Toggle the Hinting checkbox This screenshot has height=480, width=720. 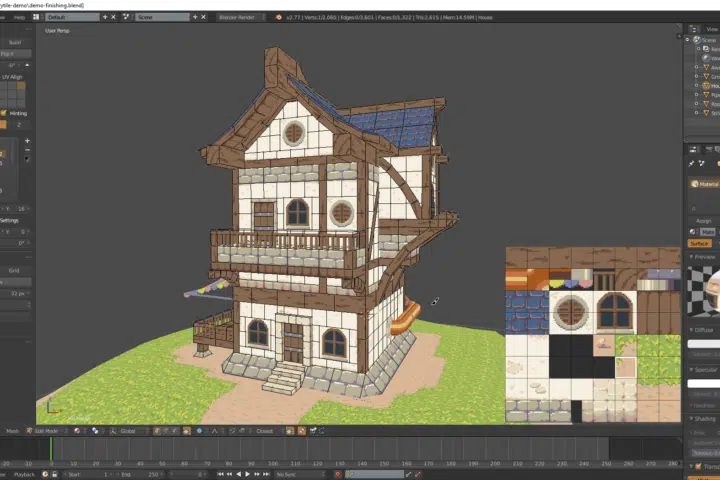pyautogui.click(x=4, y=113)
